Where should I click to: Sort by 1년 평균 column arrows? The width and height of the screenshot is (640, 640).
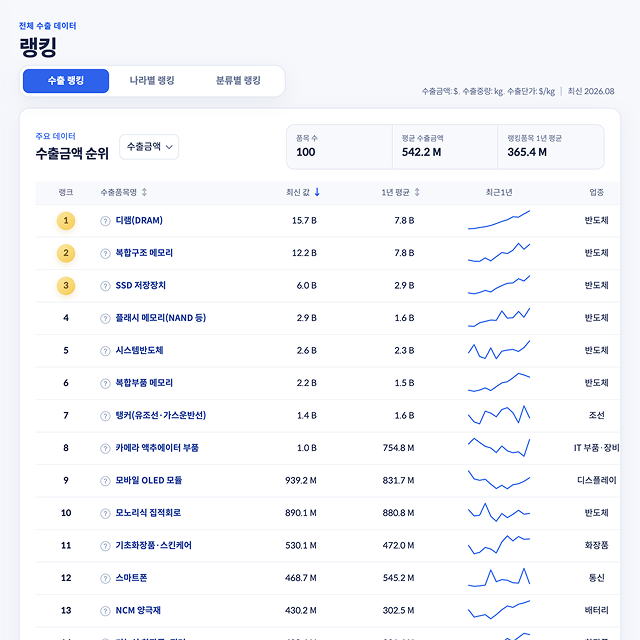417,192
